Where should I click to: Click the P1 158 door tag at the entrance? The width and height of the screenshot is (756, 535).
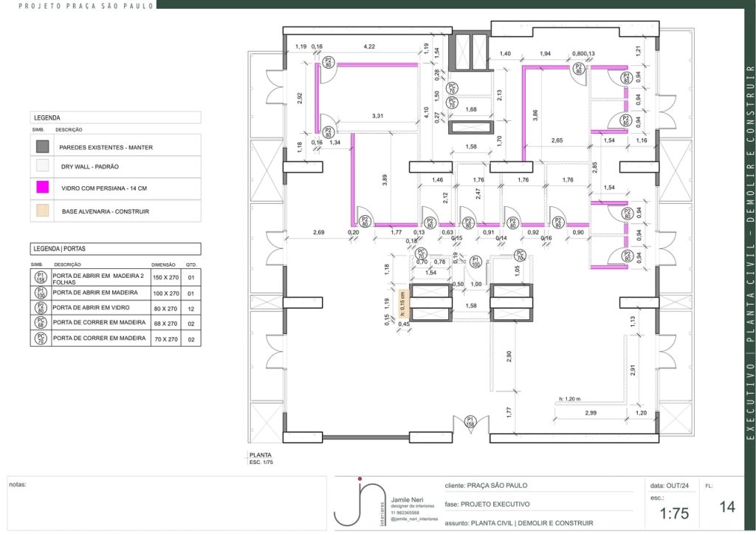[470, 423]
